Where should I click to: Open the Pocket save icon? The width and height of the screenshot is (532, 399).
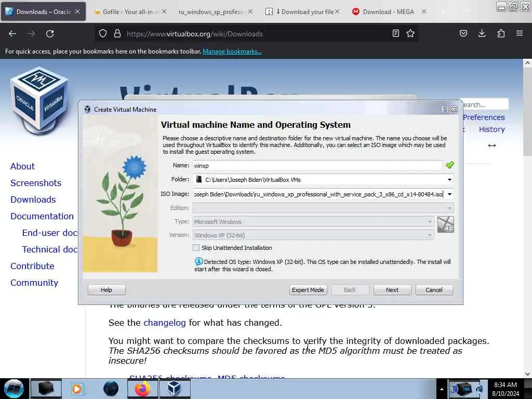click(x=463, y=33)
